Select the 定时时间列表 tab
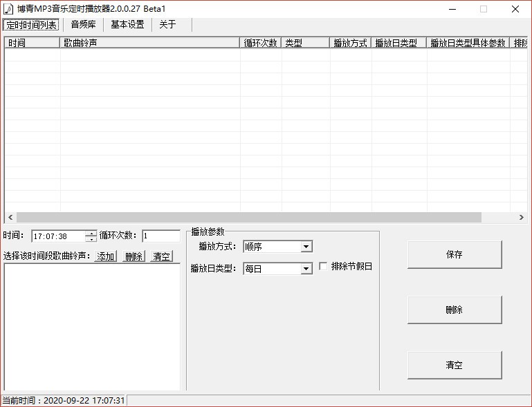 pyautogui.click(x=31, y=25)
